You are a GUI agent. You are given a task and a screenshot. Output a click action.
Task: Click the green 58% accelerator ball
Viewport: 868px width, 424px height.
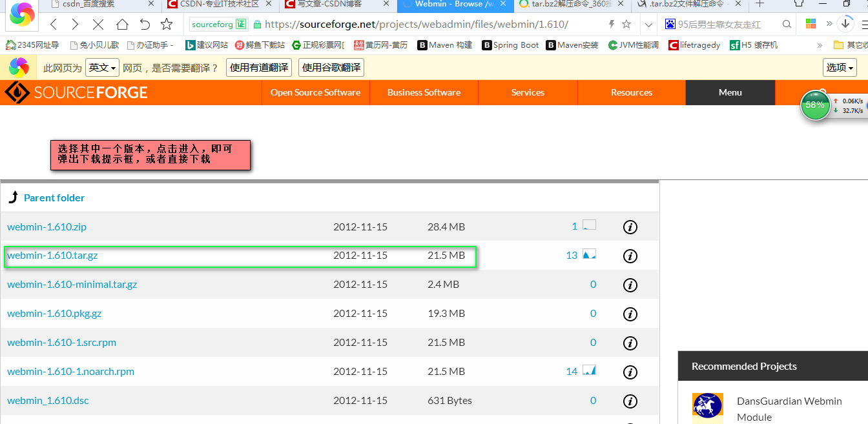pos(815,105)
